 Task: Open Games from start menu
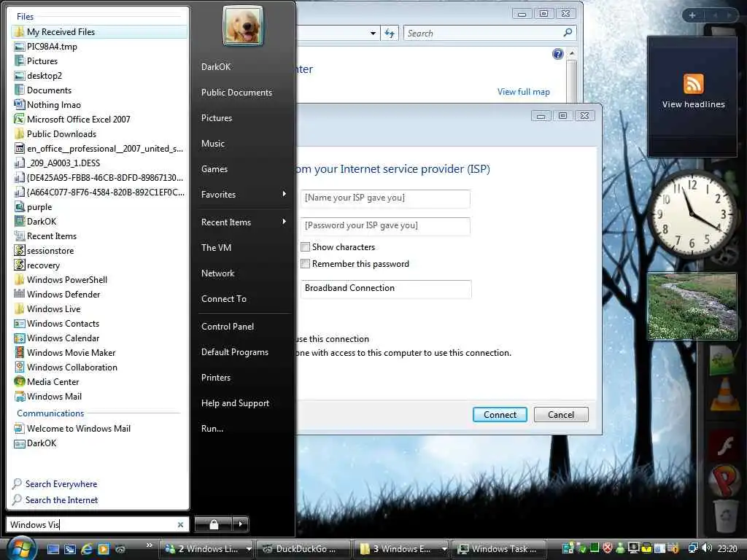click(x=214, y=168)
